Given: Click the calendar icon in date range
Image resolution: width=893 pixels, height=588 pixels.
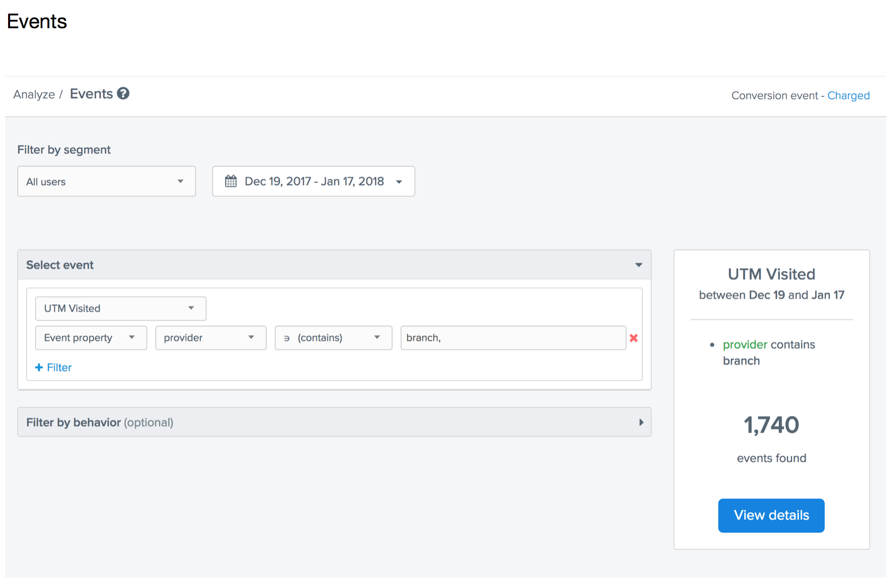Looking at the screenshot, I should [231, 181].
